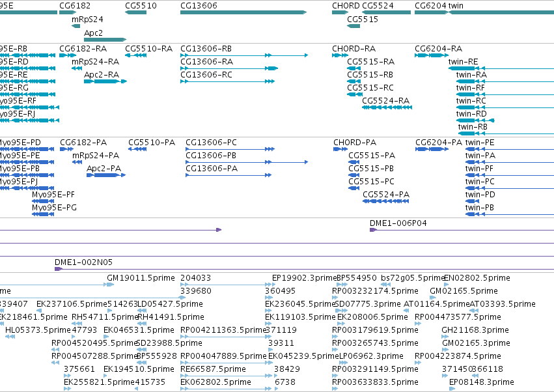Click the CG13606-PC protein feature
The width and height of the screenshot is (554, 392).
pyautogui.click(x=230, y=149)
